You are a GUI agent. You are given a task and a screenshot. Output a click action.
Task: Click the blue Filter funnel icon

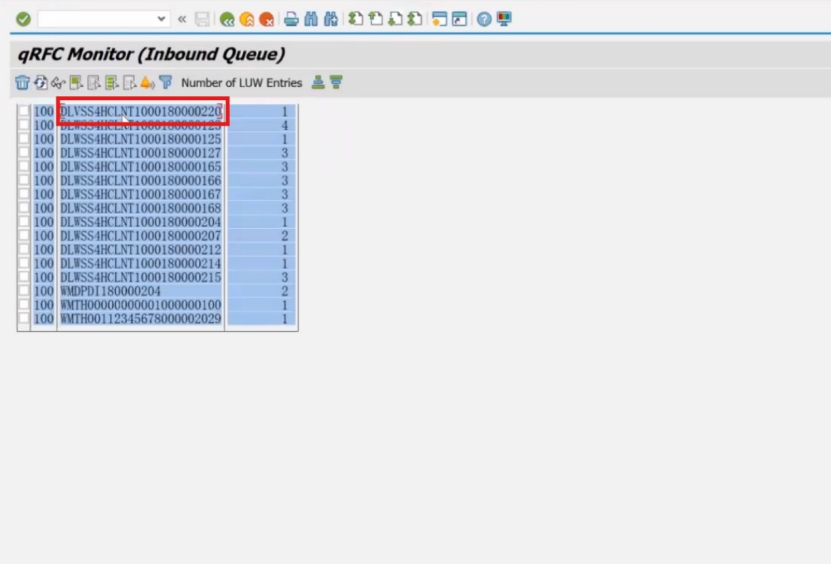click(166, 83)
